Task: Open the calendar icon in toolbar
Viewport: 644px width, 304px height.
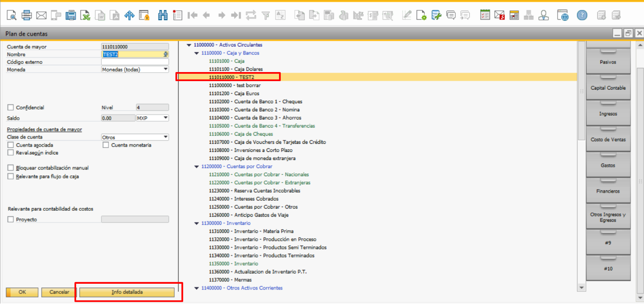Action: click(x=514, y=15)
